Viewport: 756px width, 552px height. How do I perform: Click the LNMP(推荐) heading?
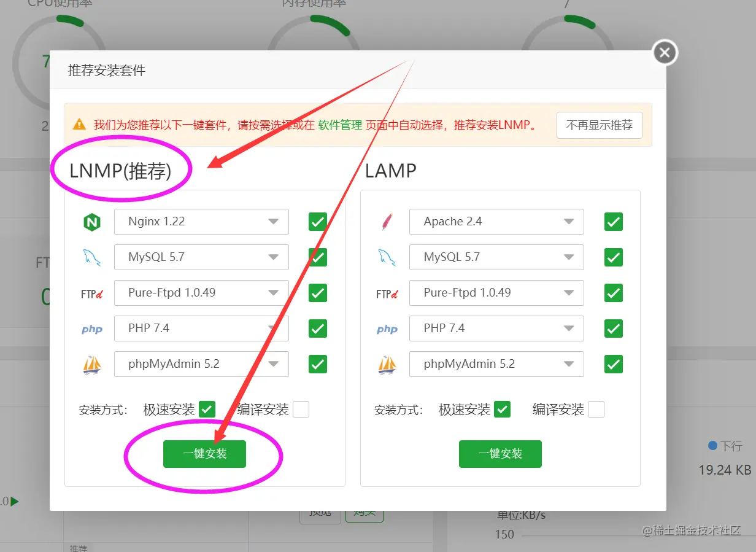click(120, 171)
